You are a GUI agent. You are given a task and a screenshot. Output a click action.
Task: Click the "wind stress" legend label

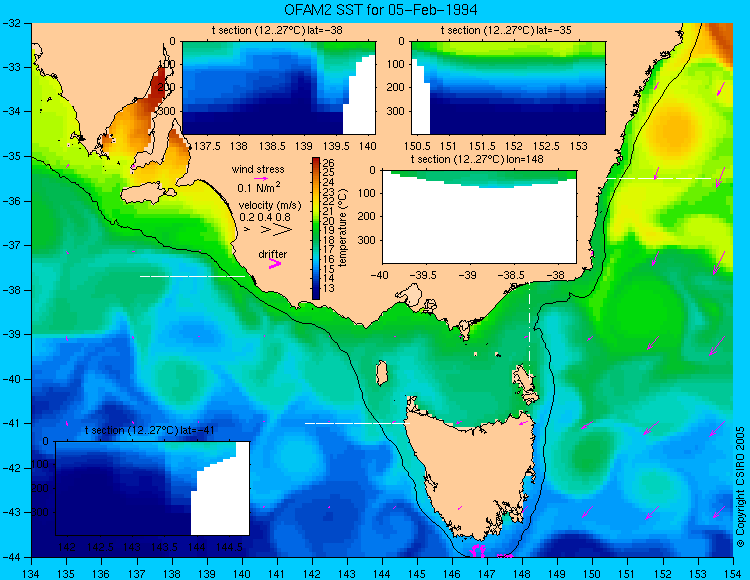[x=258, y=169]
